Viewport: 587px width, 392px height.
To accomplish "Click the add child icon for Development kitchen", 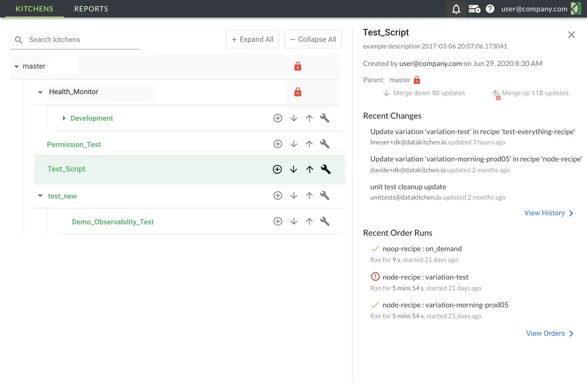I will click(x=278, y=118).
